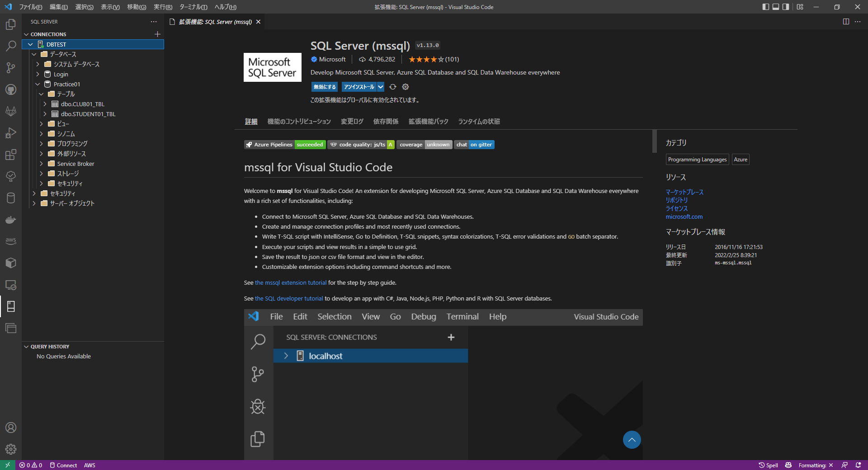Click the extension sync/refresh icon
The width and height of the screenshot is (868, 470).
392,87
